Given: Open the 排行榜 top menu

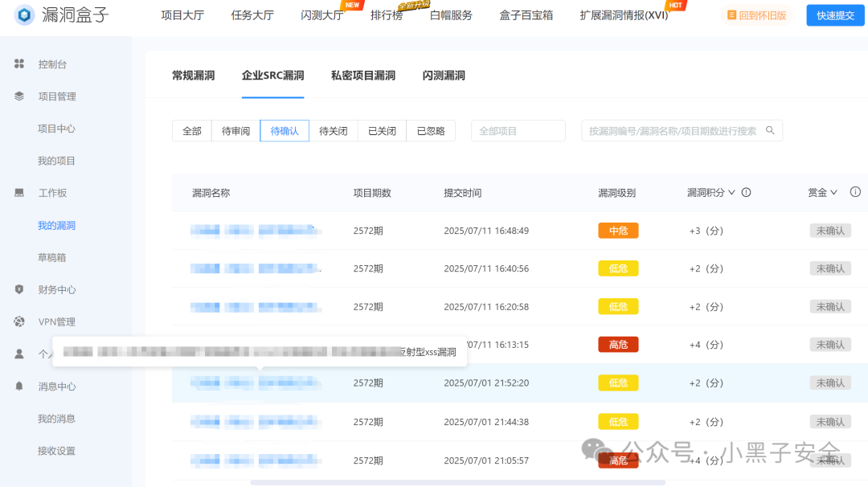Looking at the screenshot, I should coord(387,15).
